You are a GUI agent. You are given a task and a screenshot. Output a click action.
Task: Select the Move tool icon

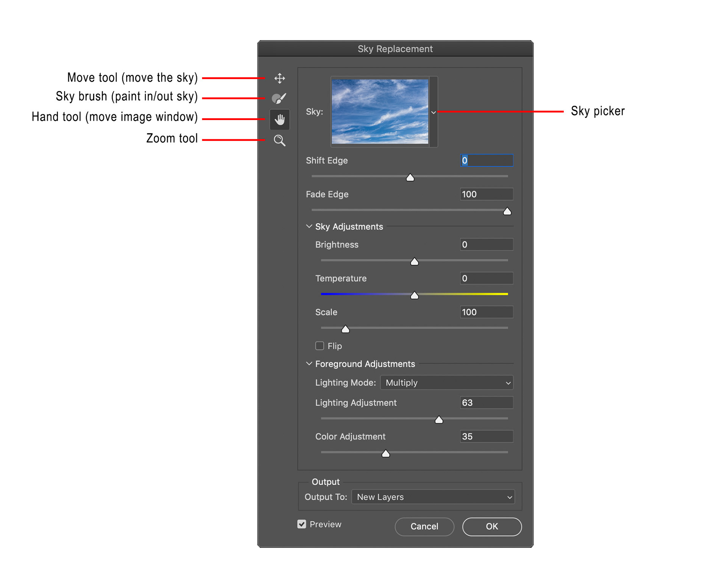279,78
